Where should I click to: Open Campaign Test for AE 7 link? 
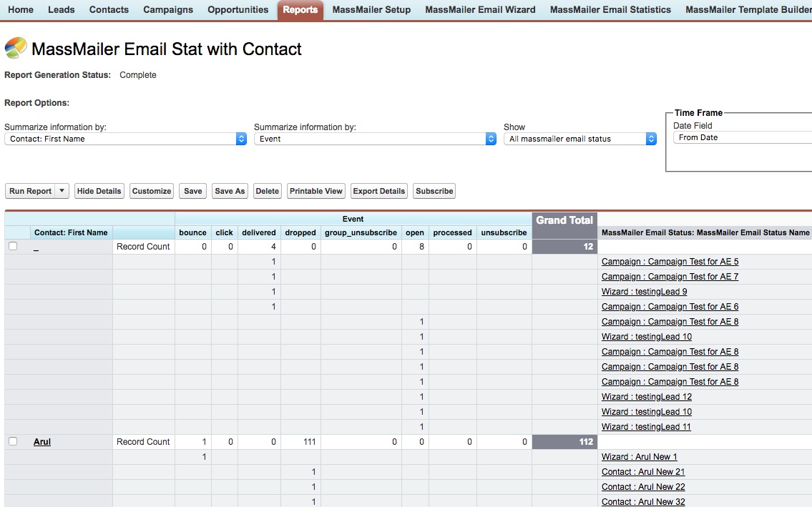670,277
